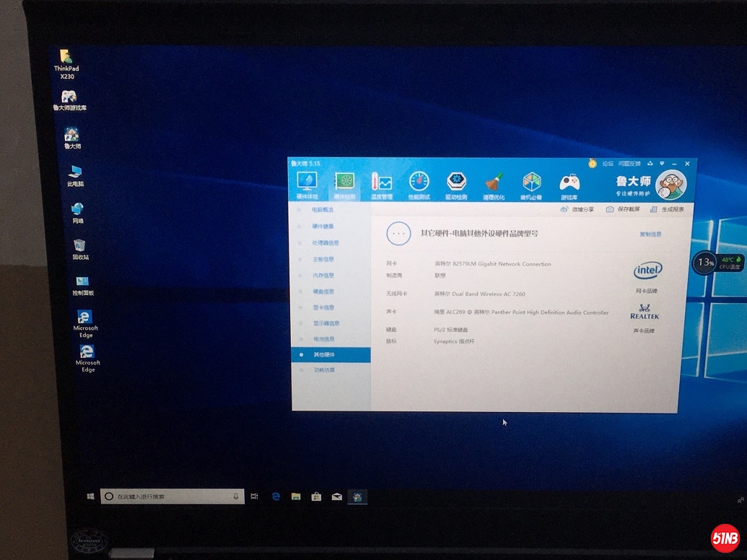Open the 回收站 Recycle Bin desktop icon
The width and height of the screenshot is (747, 560).
pos(80,248)
